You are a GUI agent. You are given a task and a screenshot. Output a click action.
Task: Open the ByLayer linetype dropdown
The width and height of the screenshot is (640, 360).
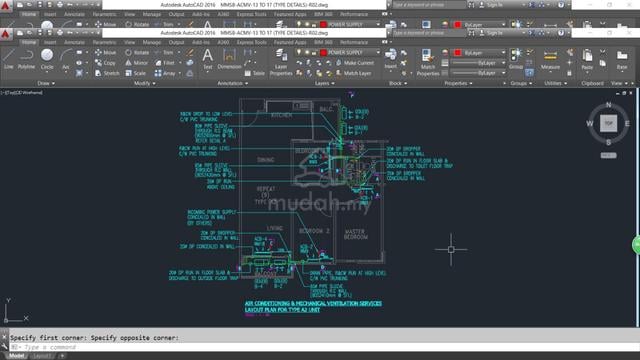tap(503, 73)
